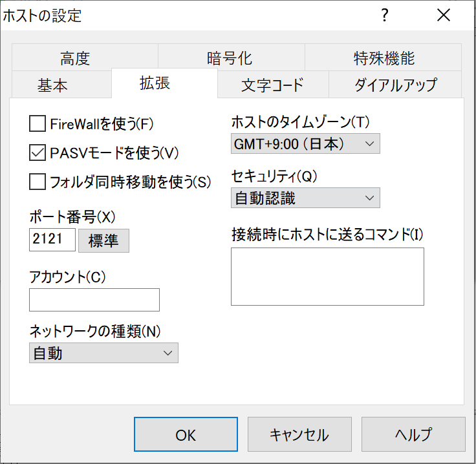Switch to the 文字コード tab
This screenshot has height=464, width=476.
[x=273, y=85]
